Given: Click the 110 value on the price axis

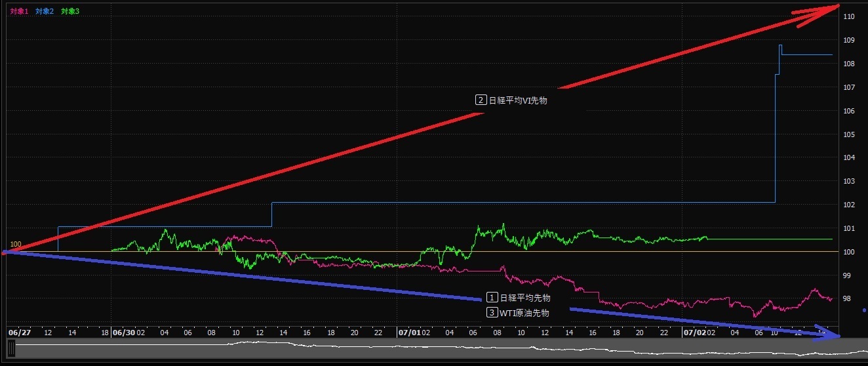Looking at the screenshot, I should coord(849,16).
